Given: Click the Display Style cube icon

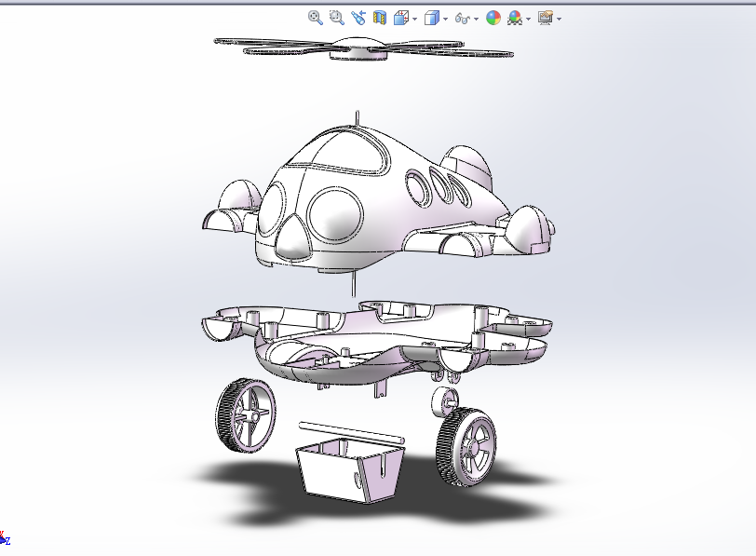Looking at the screenshot, I should [431, 18].
